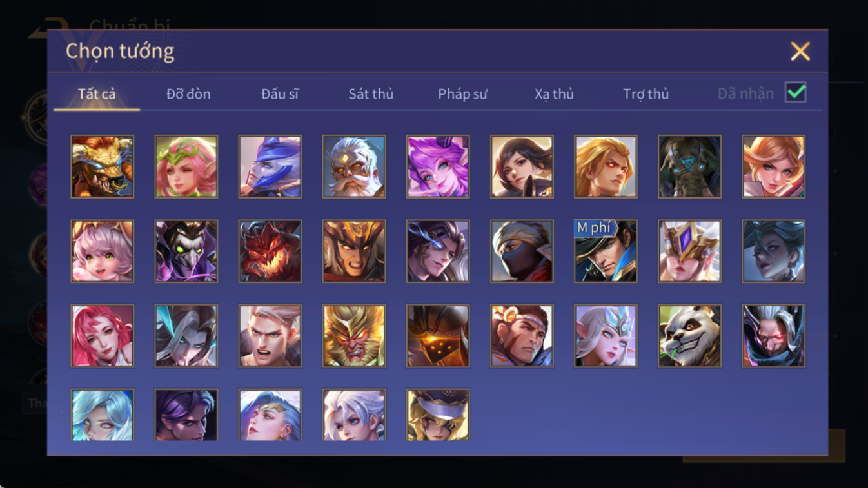Image resolution: width=868 pixels, height=488 pixels.
Task: Open the Đấu sĩ tab
Action: (x=280, y=94)
